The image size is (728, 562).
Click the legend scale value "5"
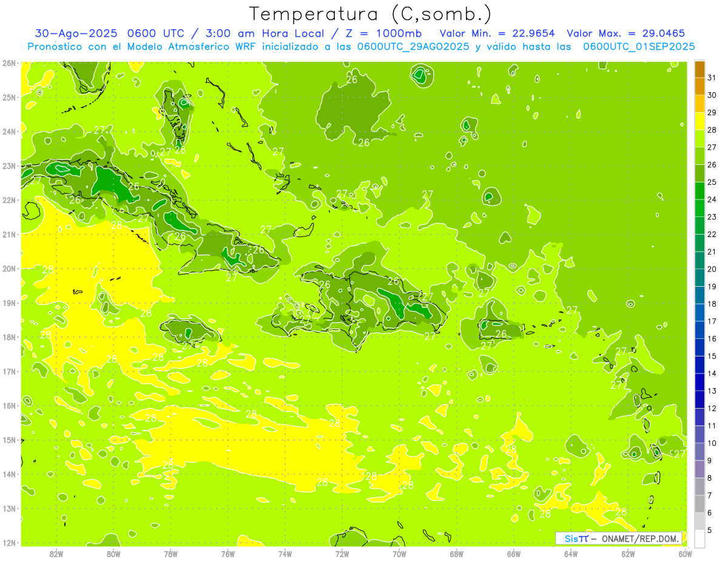(710, 530)
